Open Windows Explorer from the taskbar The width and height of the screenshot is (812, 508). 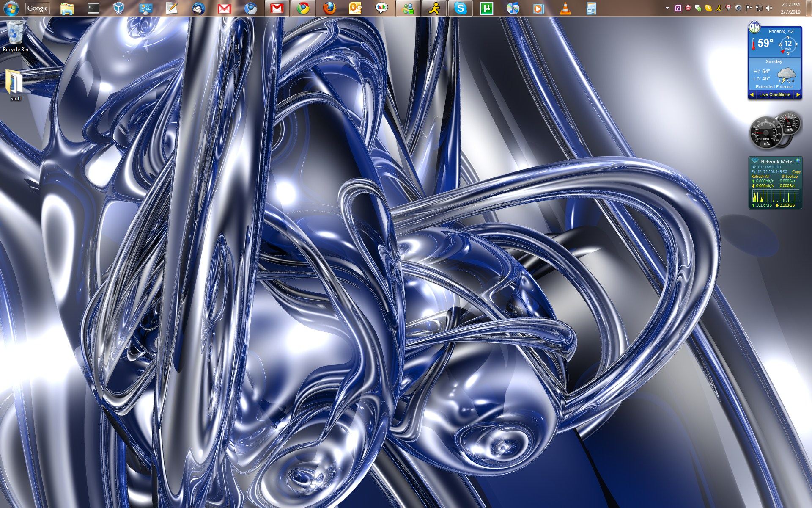point(67,8)
